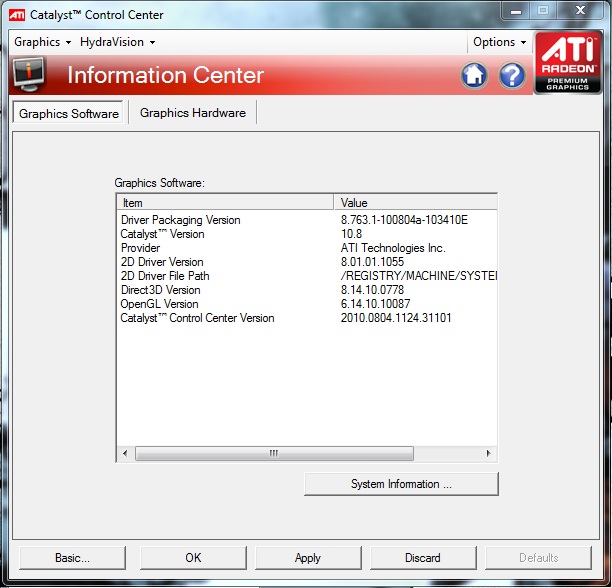Open Help via the question mark icon
The height and width of the screenshot is (588, 612).
click(x=512, y=75)
